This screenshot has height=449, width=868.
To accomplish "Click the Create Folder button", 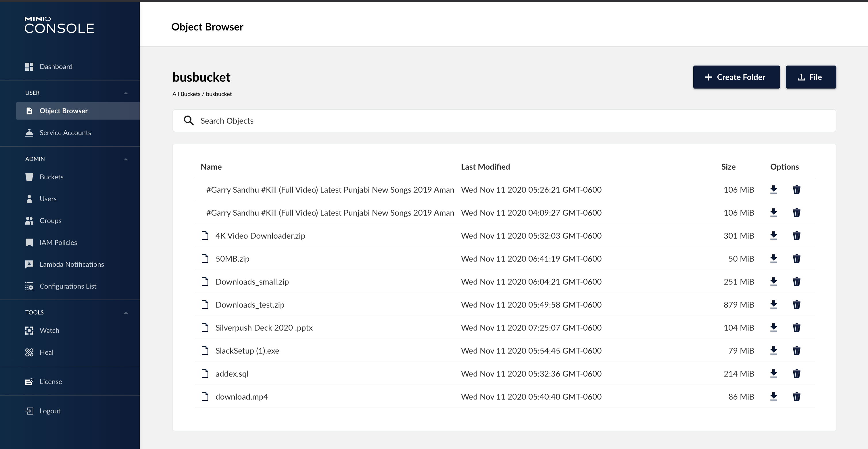I will coord(736,77).
